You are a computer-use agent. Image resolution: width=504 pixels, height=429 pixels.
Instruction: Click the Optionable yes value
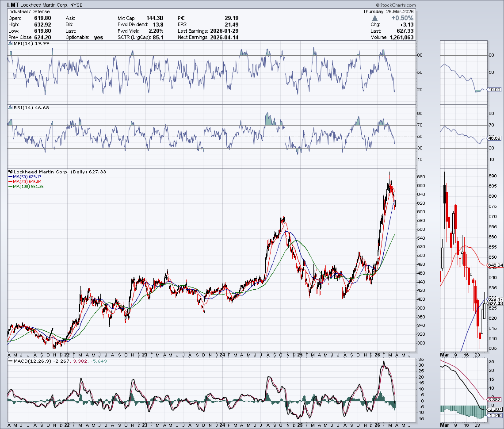pos(99,37)
